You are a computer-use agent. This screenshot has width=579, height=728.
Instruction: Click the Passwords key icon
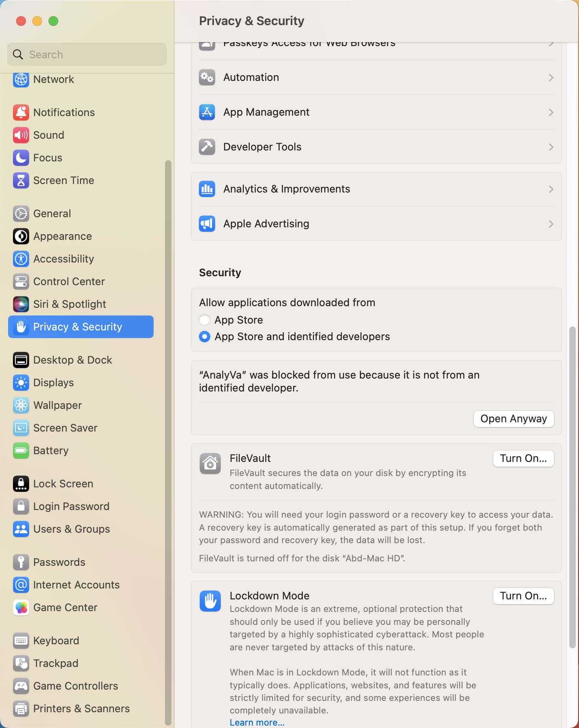click(x=21, y=562)
